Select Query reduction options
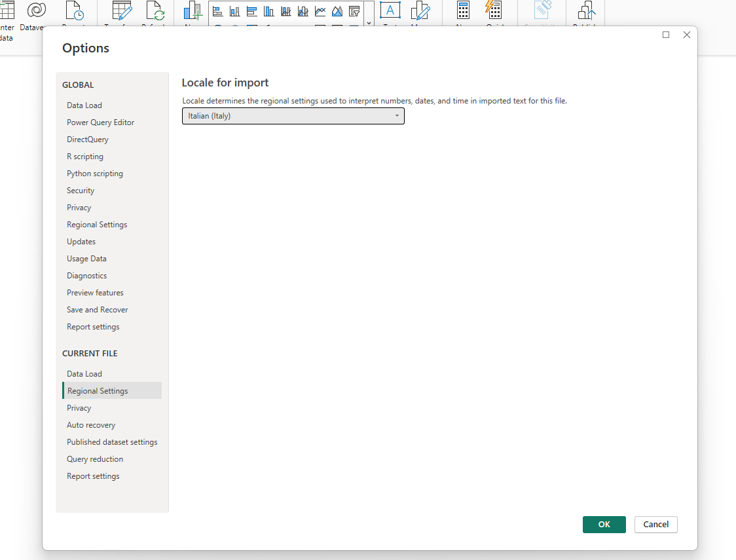The image size is (736, 560). tap(95, 459)
